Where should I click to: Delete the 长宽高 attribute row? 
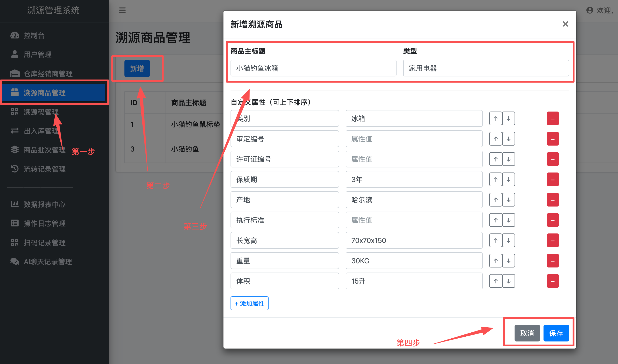[x=553, y=241]
